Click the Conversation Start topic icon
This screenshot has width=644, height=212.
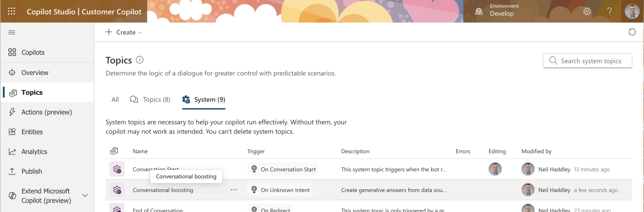tap(117, 169)
